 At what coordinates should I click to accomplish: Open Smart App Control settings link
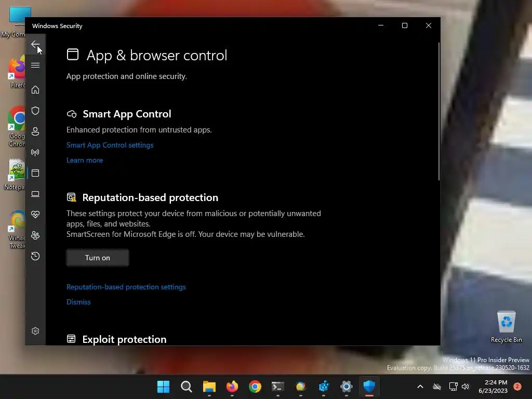110,145
